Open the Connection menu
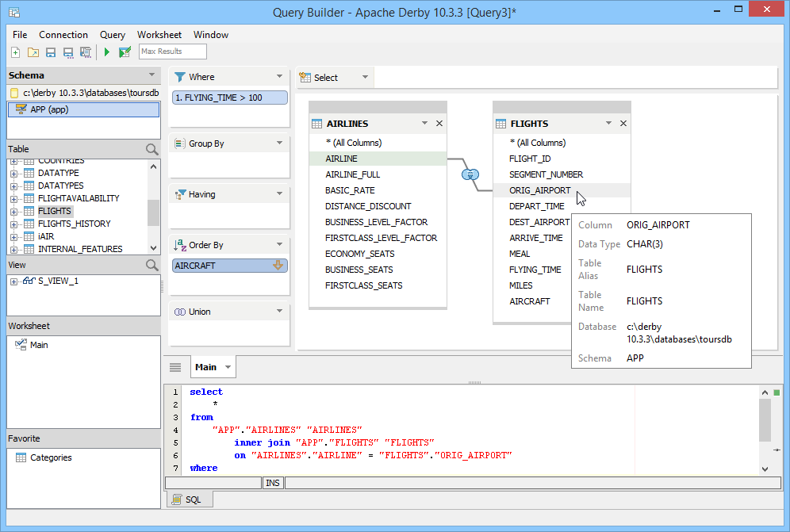The image size is (790, 532). pos(63,35)
